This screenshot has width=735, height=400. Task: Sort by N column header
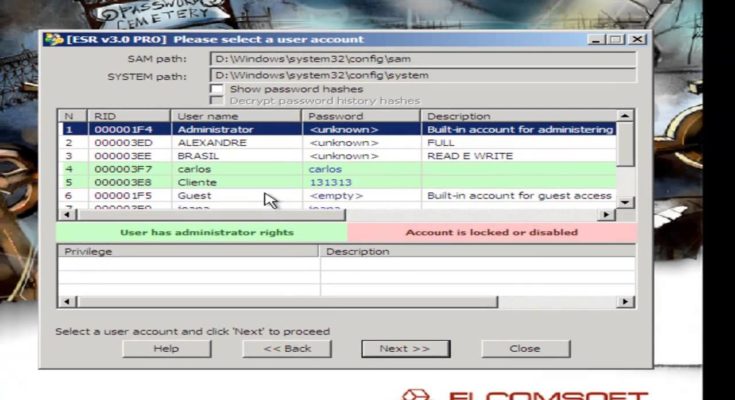pyautogui.click(x=73, y=116)
